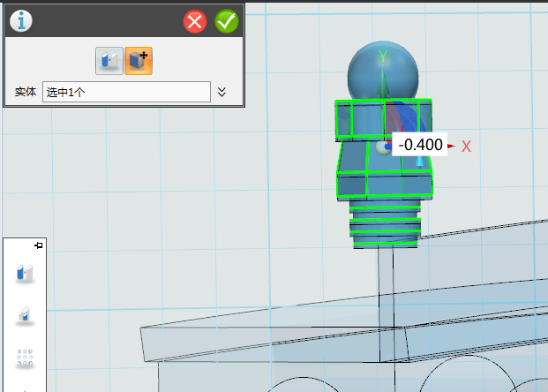548x392 pixels.
Task: Cancel the operation with red X
Action: (x=195, y=21)
